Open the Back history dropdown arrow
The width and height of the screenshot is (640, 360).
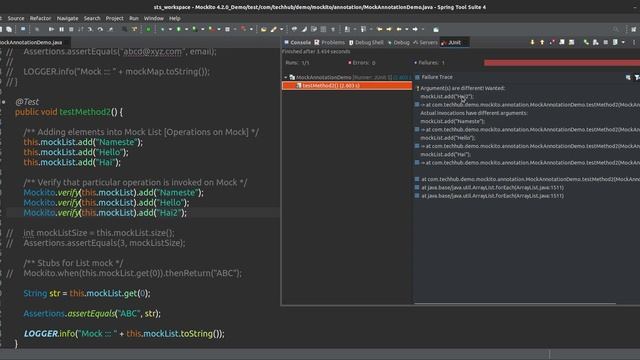pos(407,29)
